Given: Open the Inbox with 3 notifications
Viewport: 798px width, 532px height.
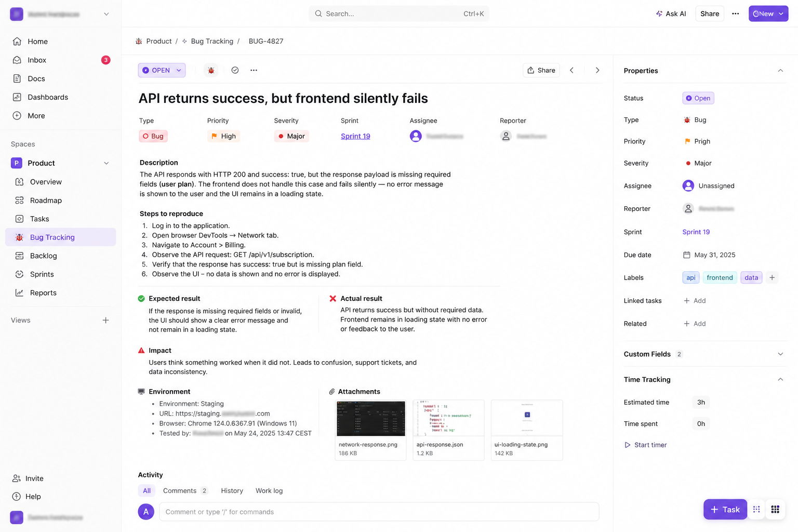Looking at the screenshot, I should [x=60, y=60].
